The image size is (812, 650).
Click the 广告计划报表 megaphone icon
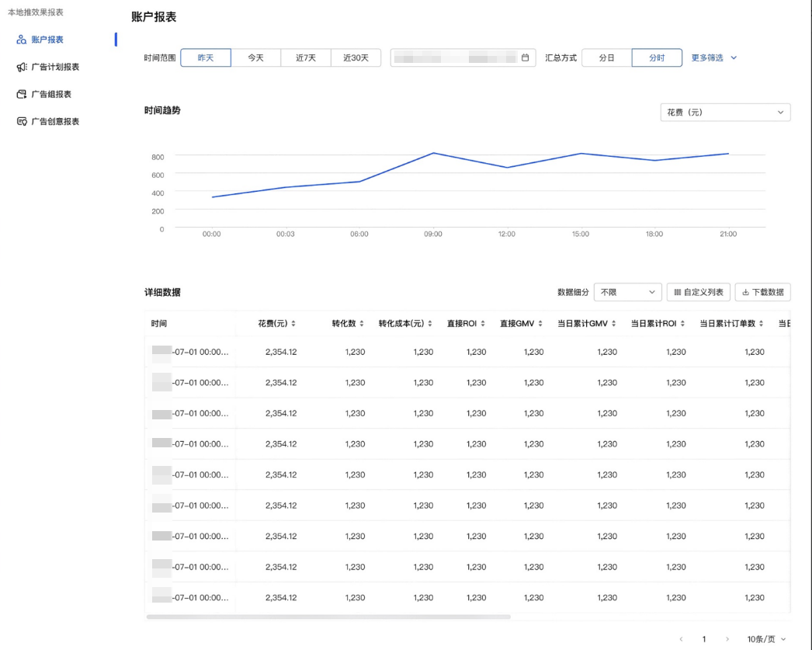pos(22,68)
